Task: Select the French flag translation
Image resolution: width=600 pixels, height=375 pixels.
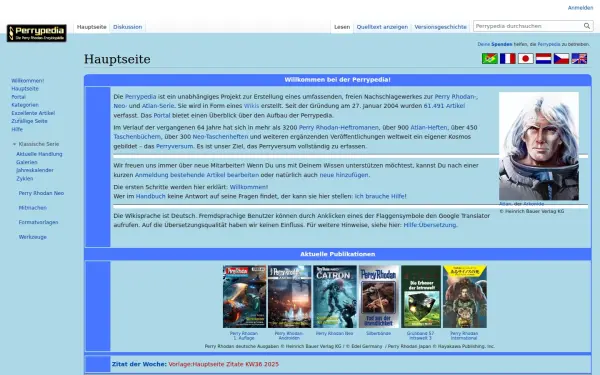Action: (x=508, y=59)
